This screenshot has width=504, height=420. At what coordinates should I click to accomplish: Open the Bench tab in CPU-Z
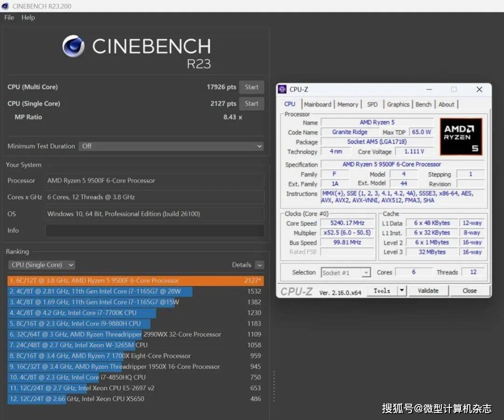click(423, 104)
